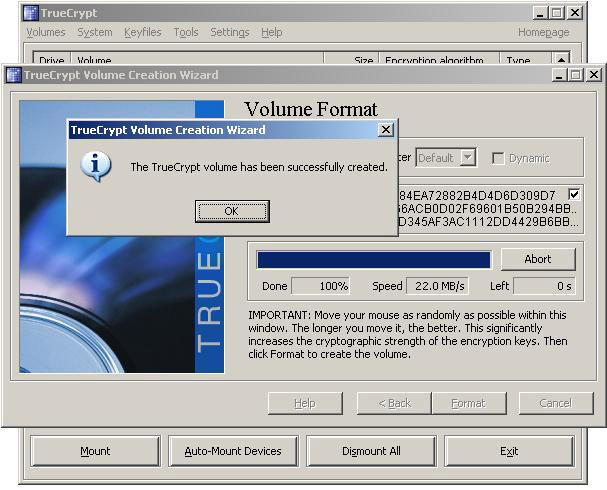Open the Keyfiles menu
This screenshot has width=607, height=490.
tap(143, 32)
